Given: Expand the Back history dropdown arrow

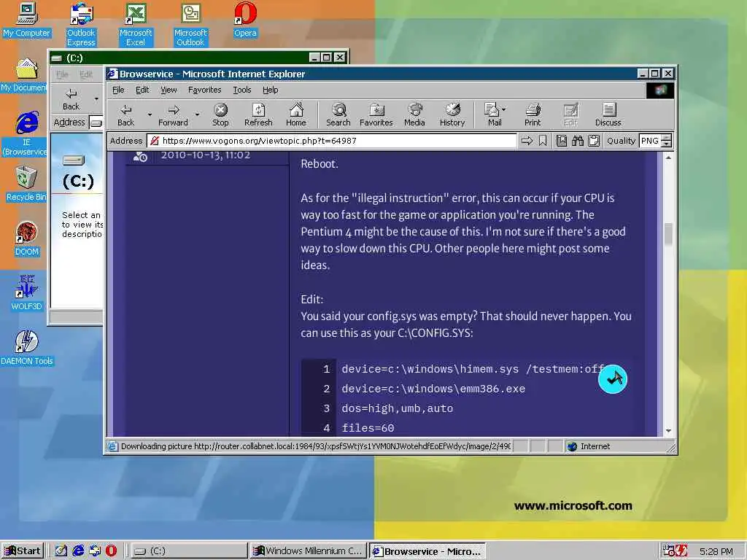Looking at the screenshot, I should coord(150,114).
